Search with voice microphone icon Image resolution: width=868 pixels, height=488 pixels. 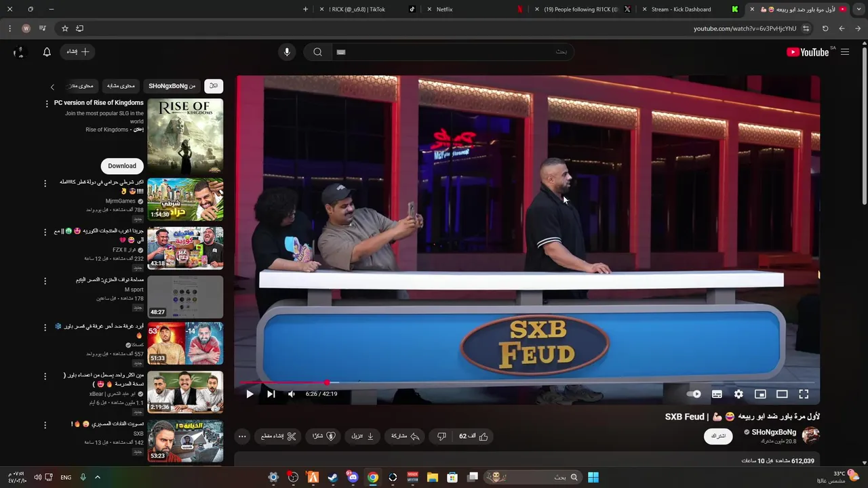[287, 52]
